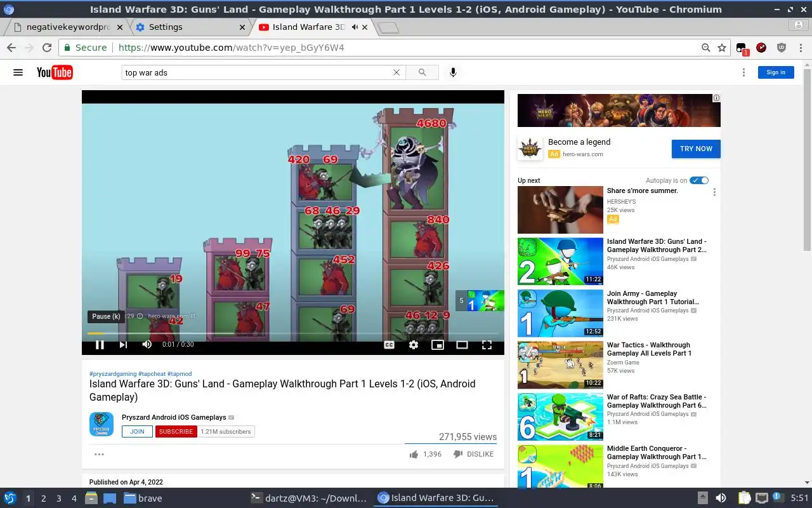Open player settings gear
Viewport: 812px width, 508px height.
pyautogui.click(x=414, y=345)
